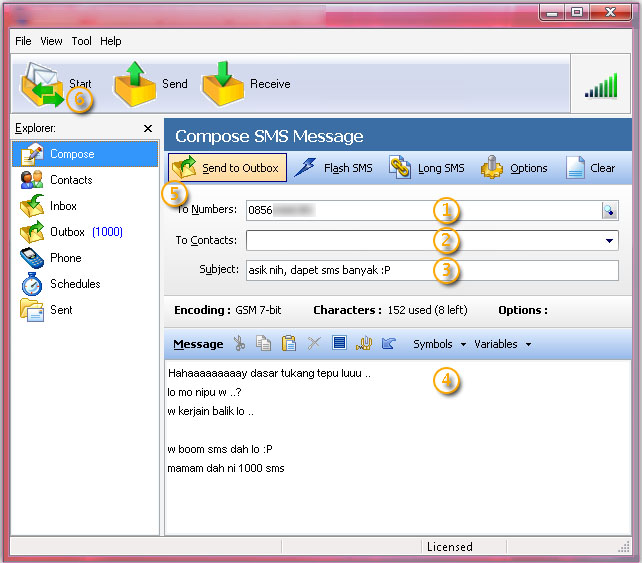Screen dimensions: 642x563
Task: Open the Tool menu
Action: pyautogui.click(x=81, y=41)
